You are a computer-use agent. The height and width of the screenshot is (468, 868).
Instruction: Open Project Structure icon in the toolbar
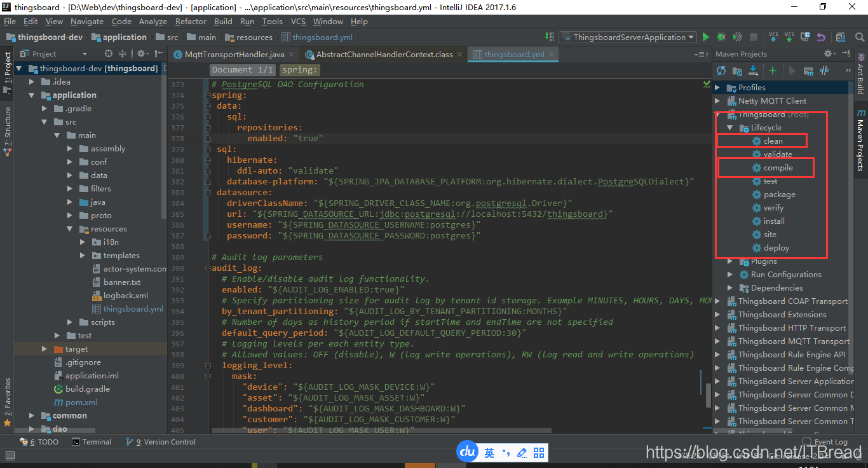click(841, 37)
